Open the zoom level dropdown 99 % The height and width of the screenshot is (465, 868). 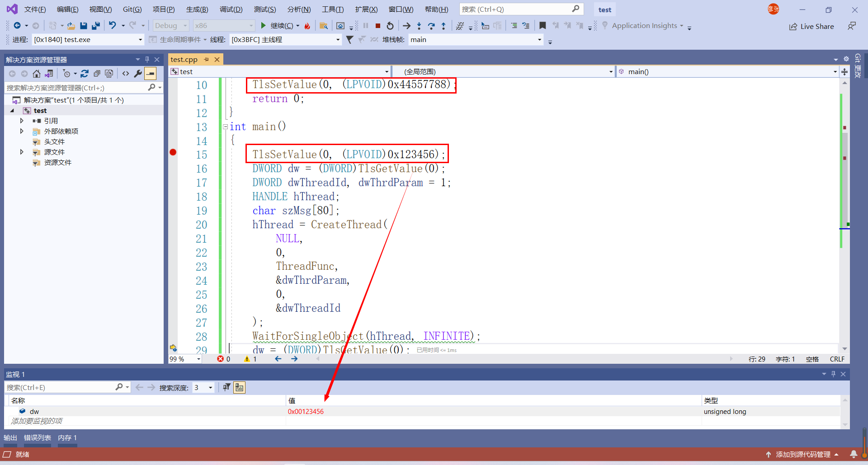click(185, 359)
